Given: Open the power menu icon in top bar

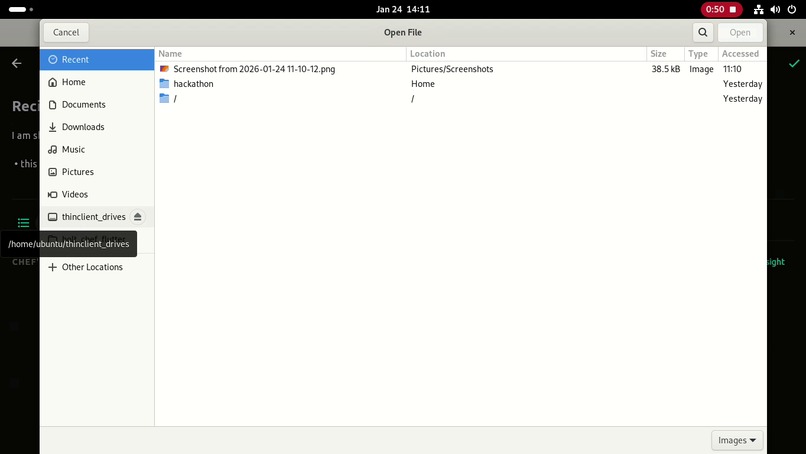Looking at the screenshot, I should (x=792, y=9).
